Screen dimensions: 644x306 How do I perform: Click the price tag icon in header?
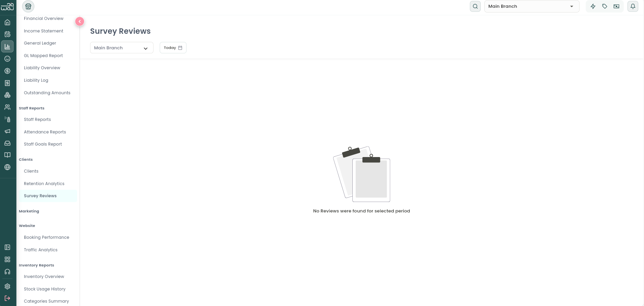[605, 6]
